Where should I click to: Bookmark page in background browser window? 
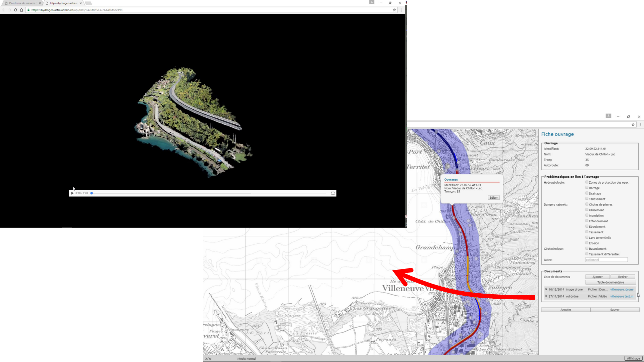pyautogui.click(x=633, y=124)
